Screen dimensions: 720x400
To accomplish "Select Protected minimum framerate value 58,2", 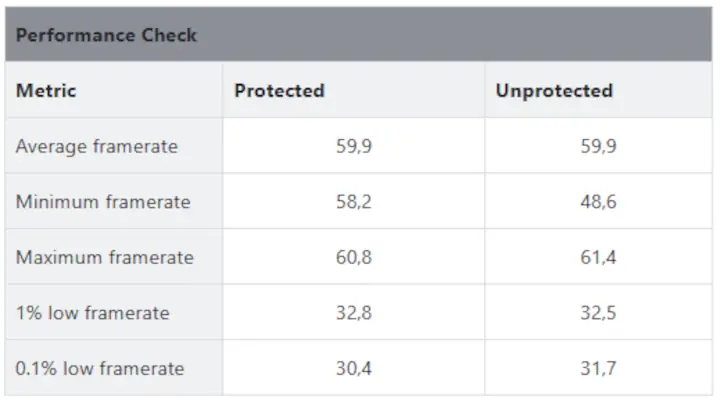I will [354, 202].
